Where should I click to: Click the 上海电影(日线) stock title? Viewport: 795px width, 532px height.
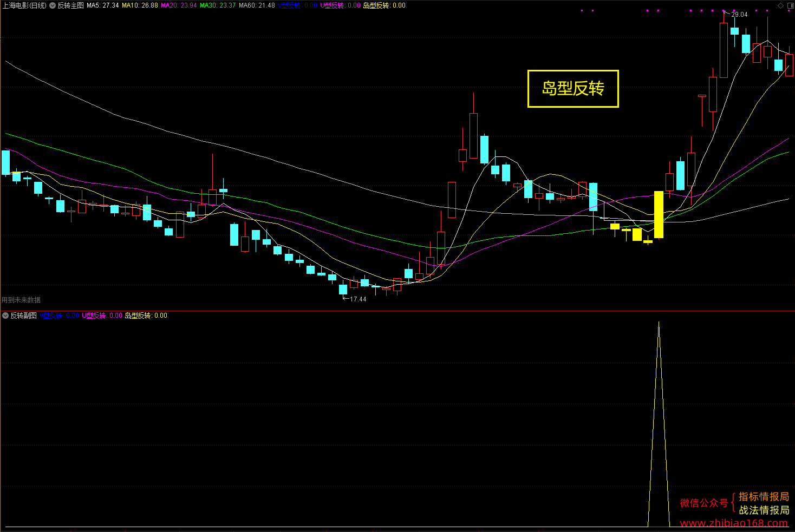[x=24, y=5]
